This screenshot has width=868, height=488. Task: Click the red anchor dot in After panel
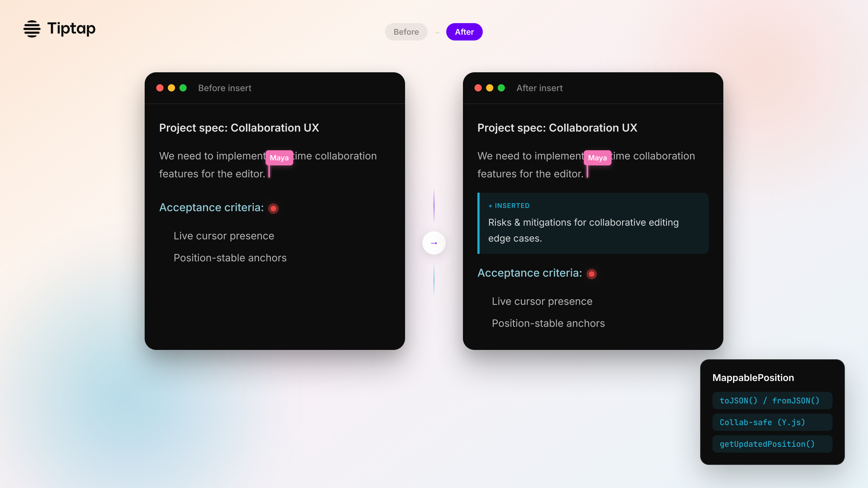point(592,274)
